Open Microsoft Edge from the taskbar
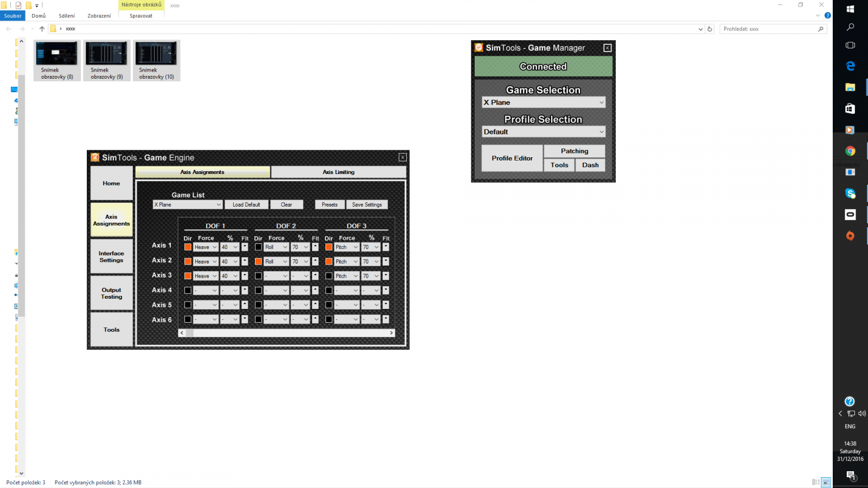The image size is (868, 488). [x=850, y=66]
